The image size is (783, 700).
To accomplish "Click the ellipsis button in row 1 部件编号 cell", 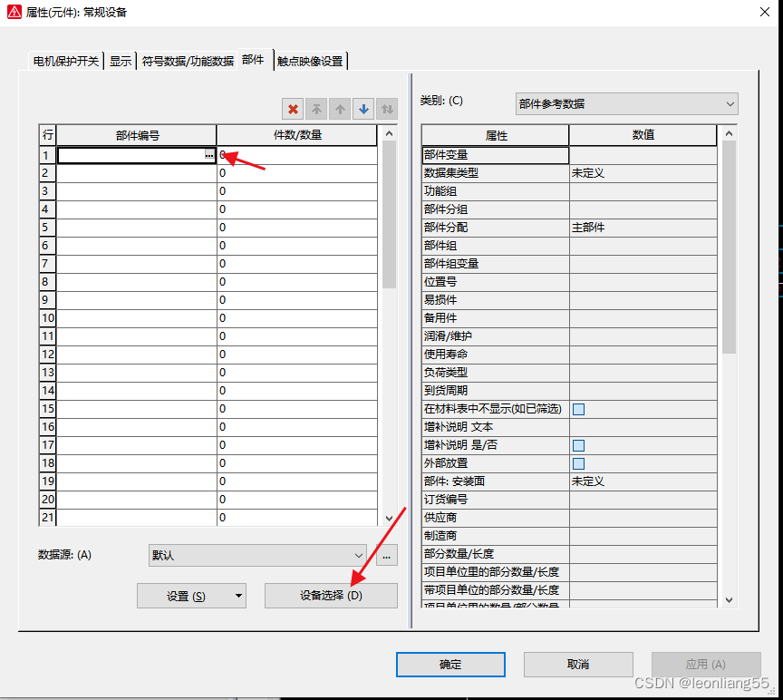I will 209,156.
